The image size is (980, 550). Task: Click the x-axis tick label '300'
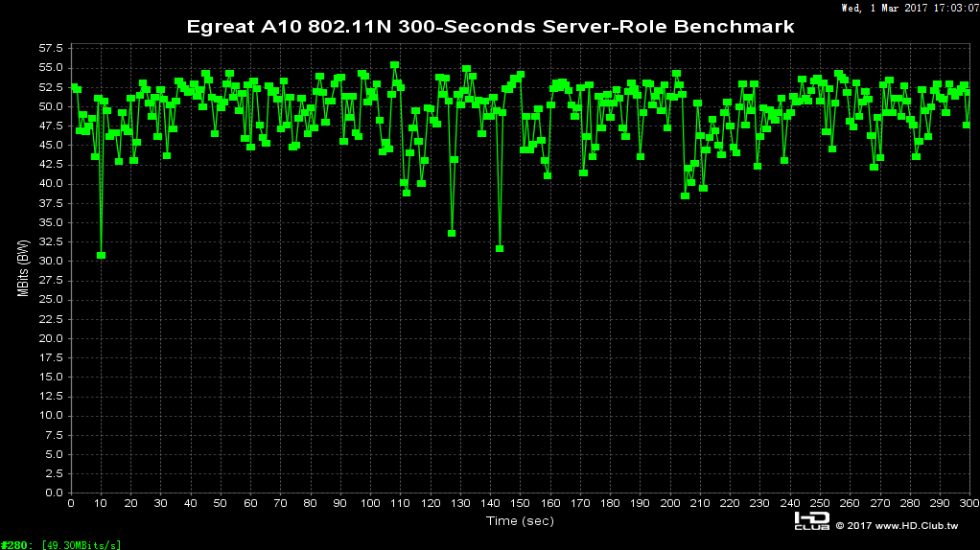[x=969, y=503]
